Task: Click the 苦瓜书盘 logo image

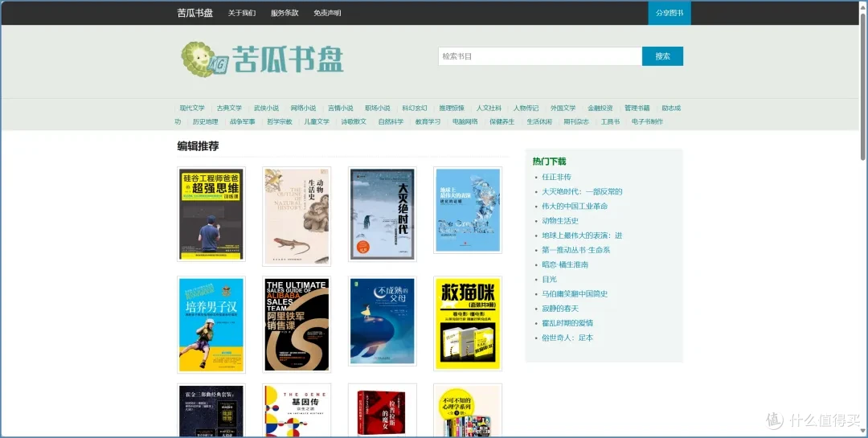Action: (262, 59)
